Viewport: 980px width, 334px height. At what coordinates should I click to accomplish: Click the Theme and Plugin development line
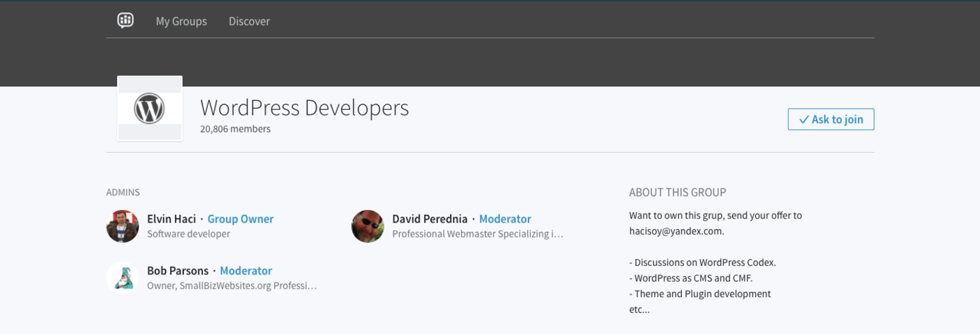point(700,293)
